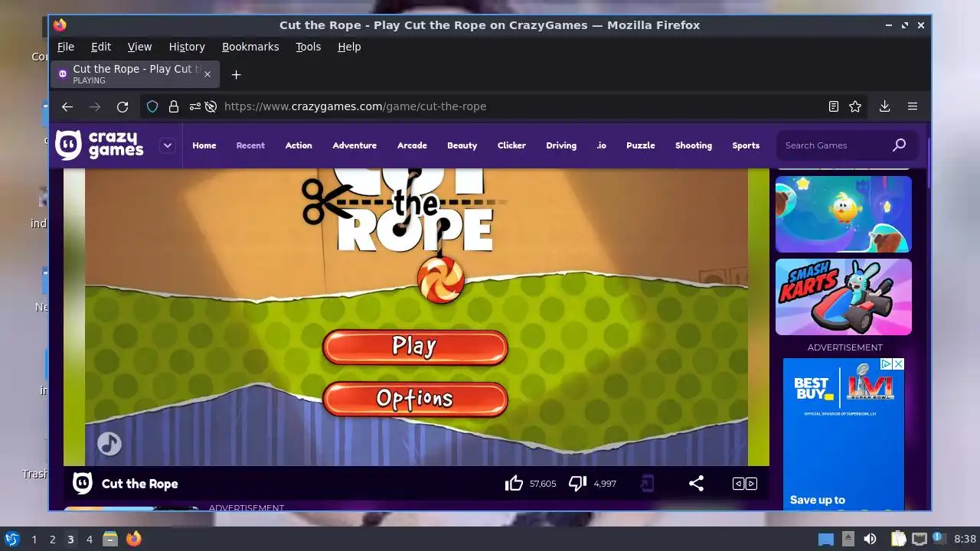The width and height of the screenshot is (980, 551).
Task: Open the Firefox downloads panel
Action: click(x=884, y=106)
